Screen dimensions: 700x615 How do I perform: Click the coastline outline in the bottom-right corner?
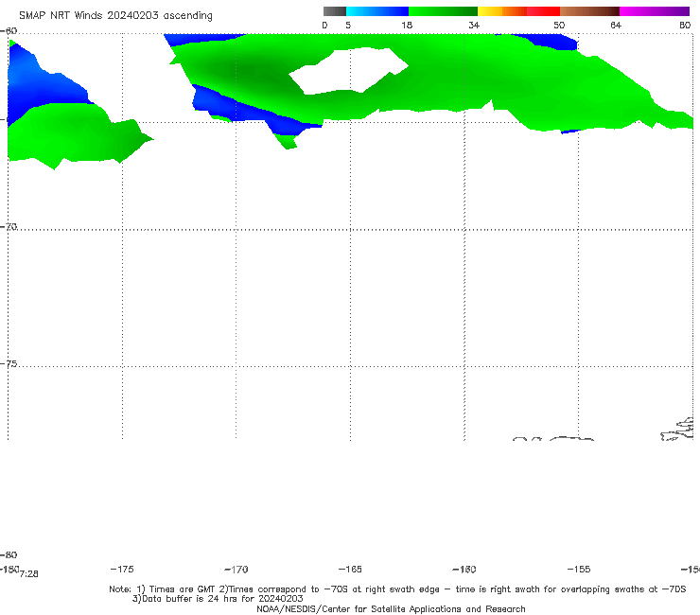click(x=677, y=430)
